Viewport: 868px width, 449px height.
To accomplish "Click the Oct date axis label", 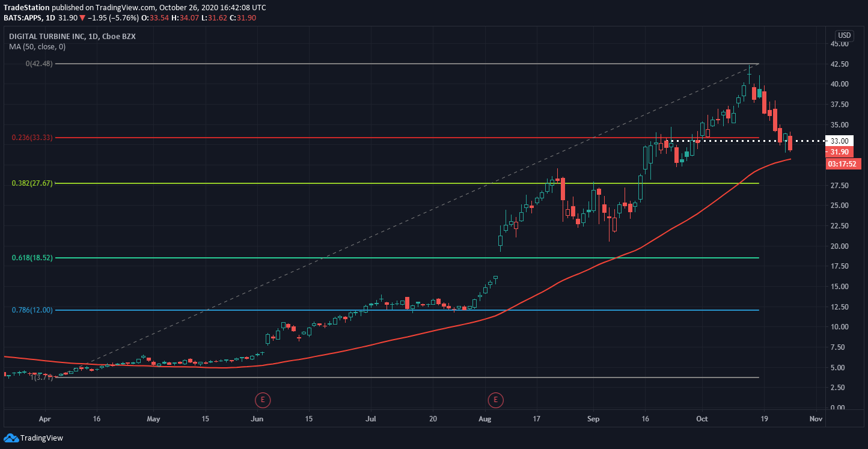I will click(x=702, y=418).
